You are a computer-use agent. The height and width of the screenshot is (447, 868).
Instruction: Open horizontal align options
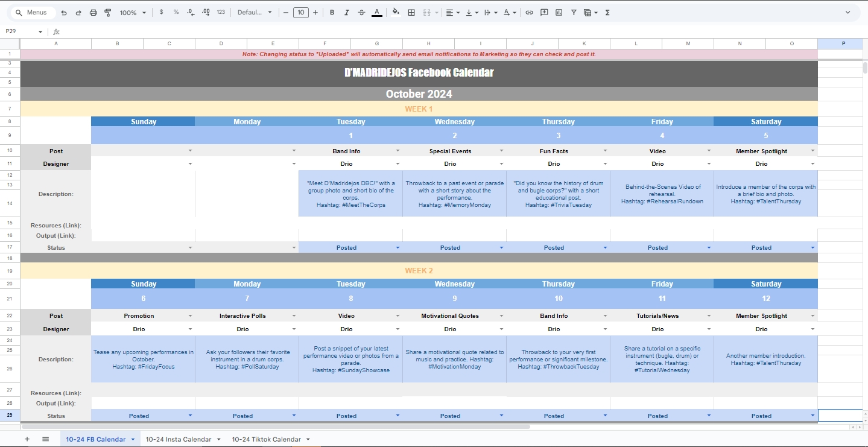pyautogui.click(x=453, y=12)
